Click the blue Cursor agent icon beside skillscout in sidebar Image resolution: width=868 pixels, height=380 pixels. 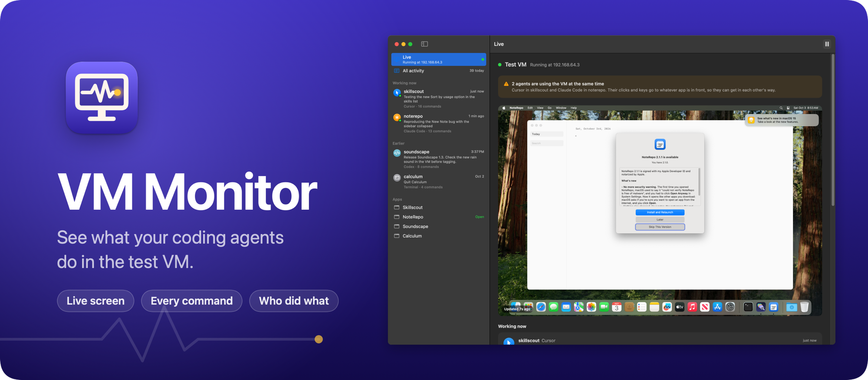[x=397, y=93]
